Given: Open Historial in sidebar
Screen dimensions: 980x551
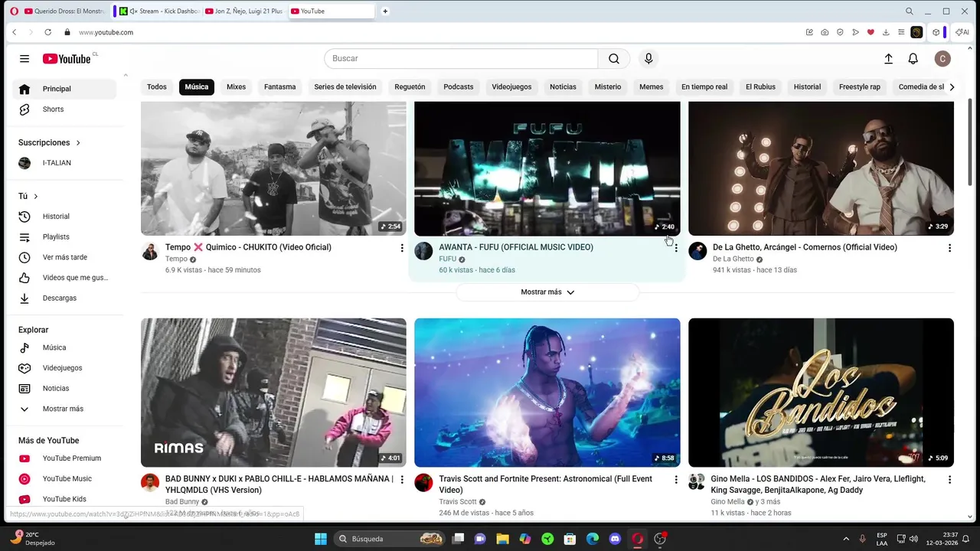Looking at the screenshot, I should (x=64, y=217).
